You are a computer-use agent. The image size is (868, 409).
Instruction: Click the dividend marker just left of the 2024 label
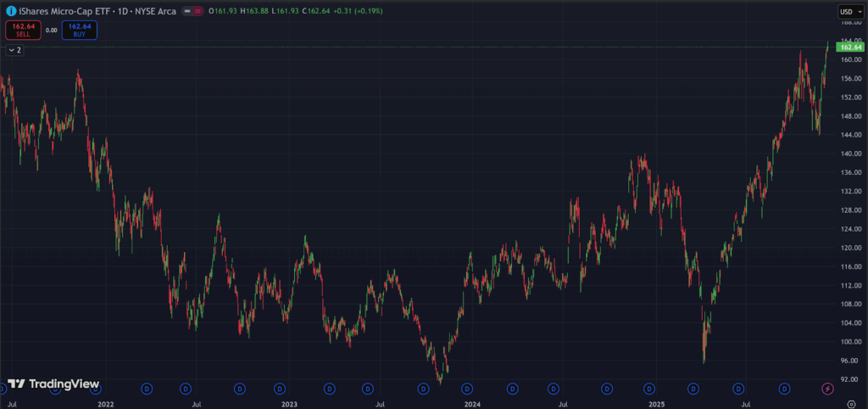point(466,389)
